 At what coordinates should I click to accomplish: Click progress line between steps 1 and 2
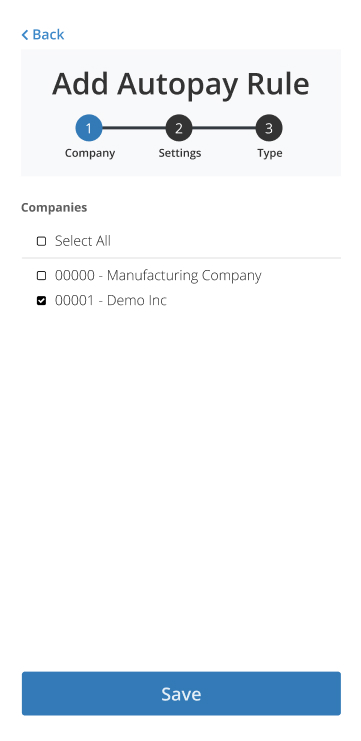pyautogui.click(x=134, y=128)
